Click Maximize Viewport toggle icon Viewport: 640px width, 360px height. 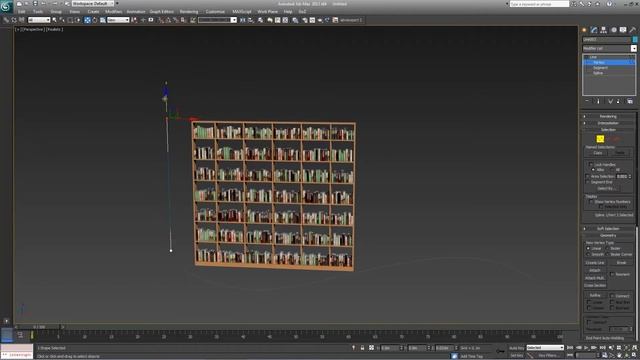click(x=635, y=356)
